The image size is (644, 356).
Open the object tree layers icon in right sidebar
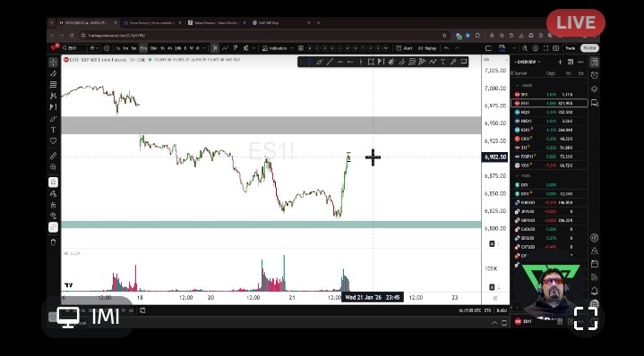594,89
